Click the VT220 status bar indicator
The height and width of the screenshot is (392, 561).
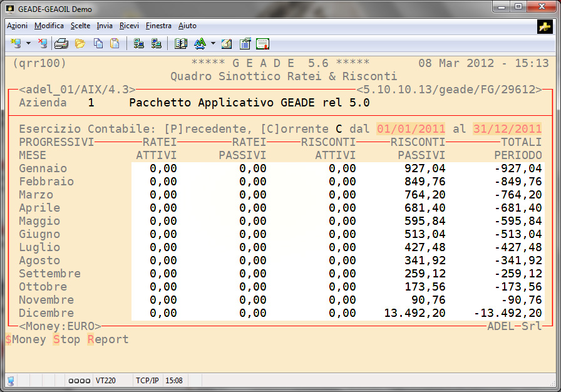click(106, 380)
